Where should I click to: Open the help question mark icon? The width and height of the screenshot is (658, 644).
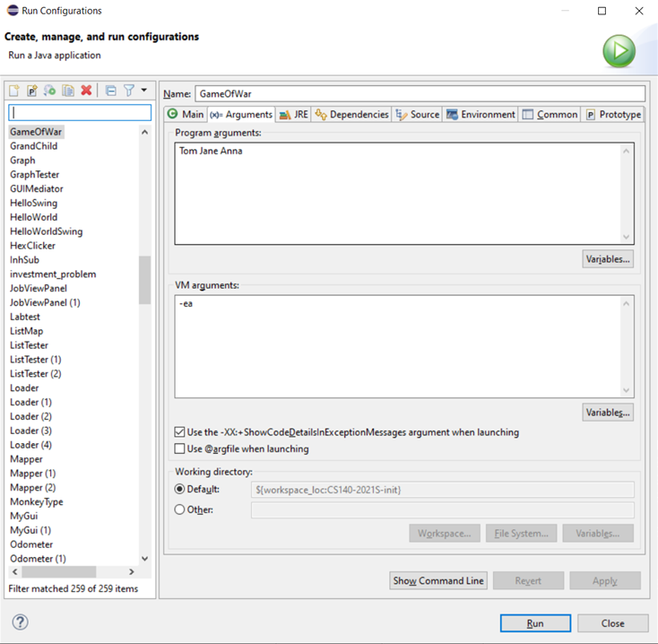pos(21,622)
